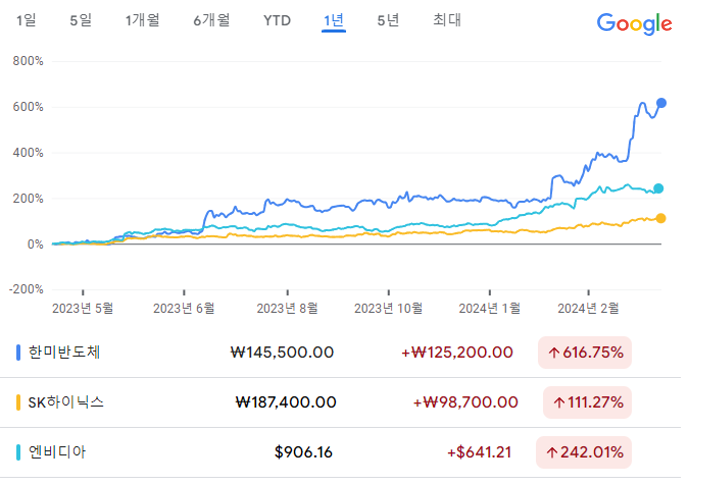Click the ↑616.75% change badge
The height and width of the screenshot is (487, 702).
[x=585, y=353]
